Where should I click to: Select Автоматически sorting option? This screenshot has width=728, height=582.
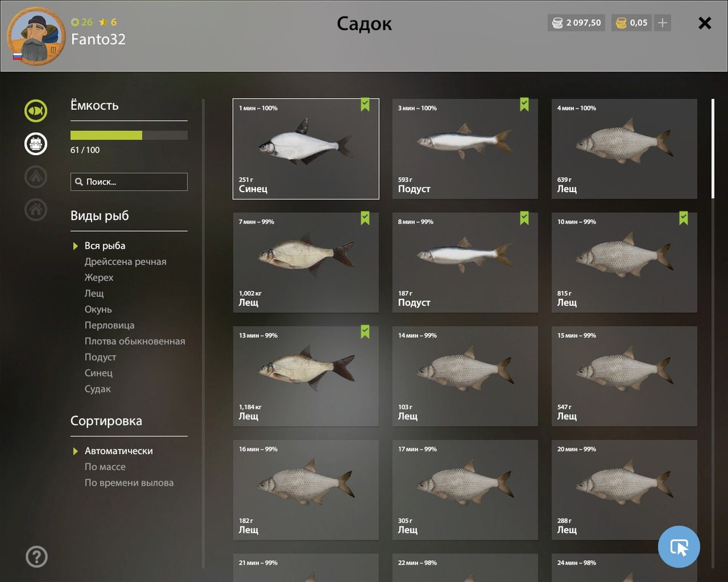(119, 451)
